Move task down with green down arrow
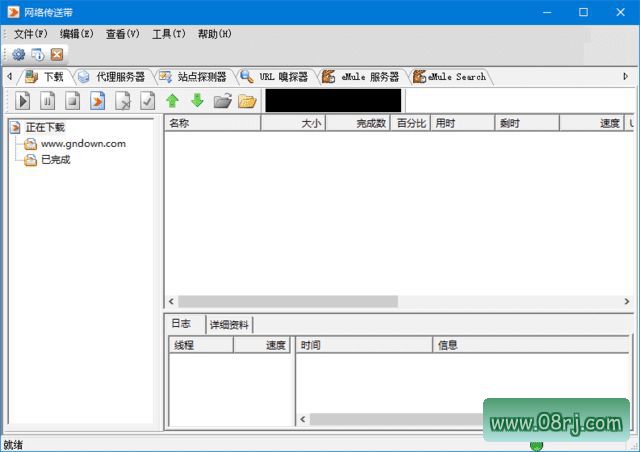Image resolution: width=640 pixels, height=452 pixels. pyautogui.click(x=198, y=100)
